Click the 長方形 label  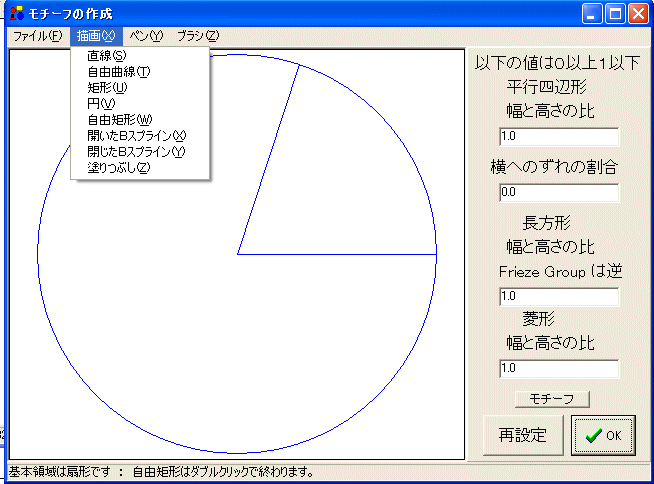click(546, 223)
